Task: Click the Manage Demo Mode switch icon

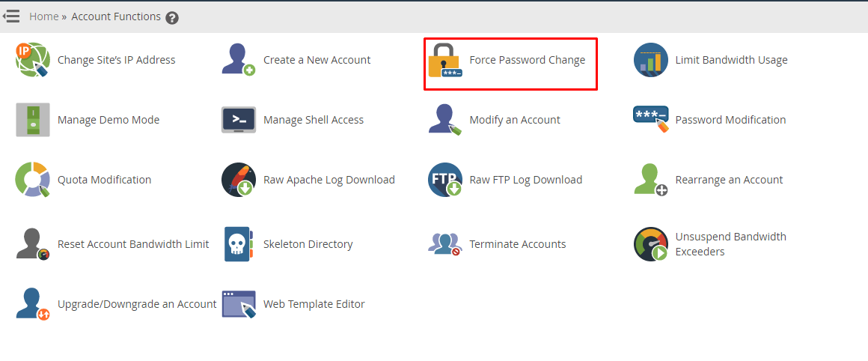Action: click(33, 120)
